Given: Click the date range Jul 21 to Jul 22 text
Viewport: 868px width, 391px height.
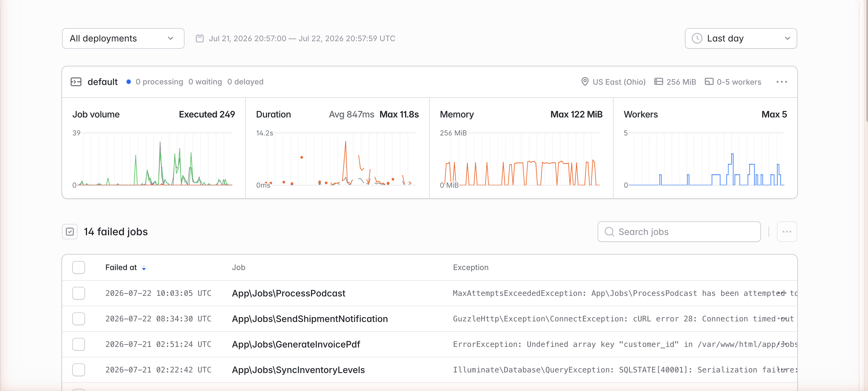Looking at the screenshot, I should click(x=302, y=38).
